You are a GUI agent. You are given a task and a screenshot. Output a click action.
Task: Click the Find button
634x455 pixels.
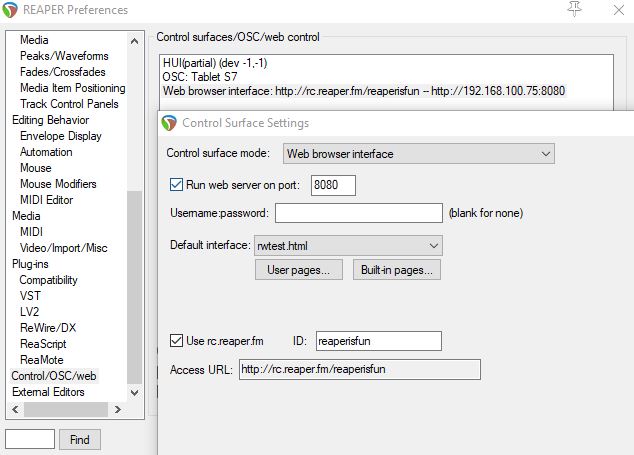(x=80, y=440)
